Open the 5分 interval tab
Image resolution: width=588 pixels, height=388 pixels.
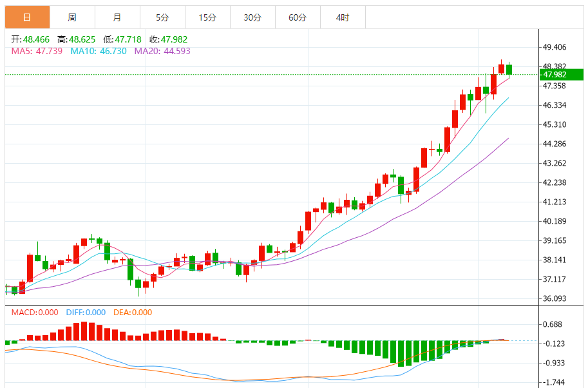pyautogui.click(x=162, y=17)
